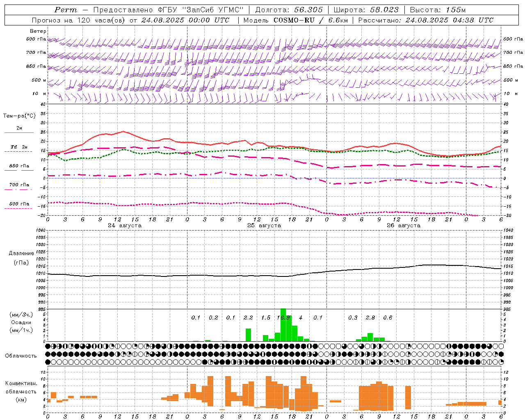Click the 'Давление' pressure panel label

[x=21, y=253]
